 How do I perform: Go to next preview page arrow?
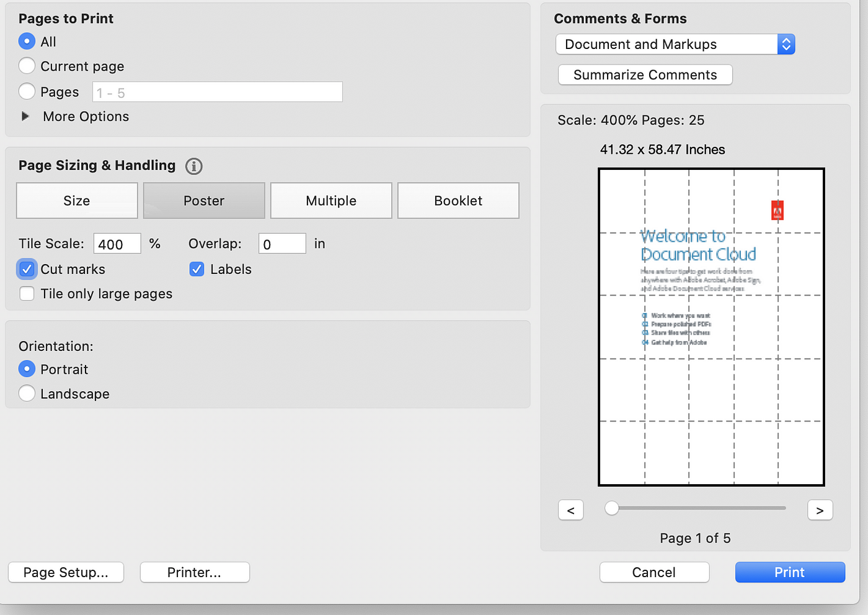820,510
